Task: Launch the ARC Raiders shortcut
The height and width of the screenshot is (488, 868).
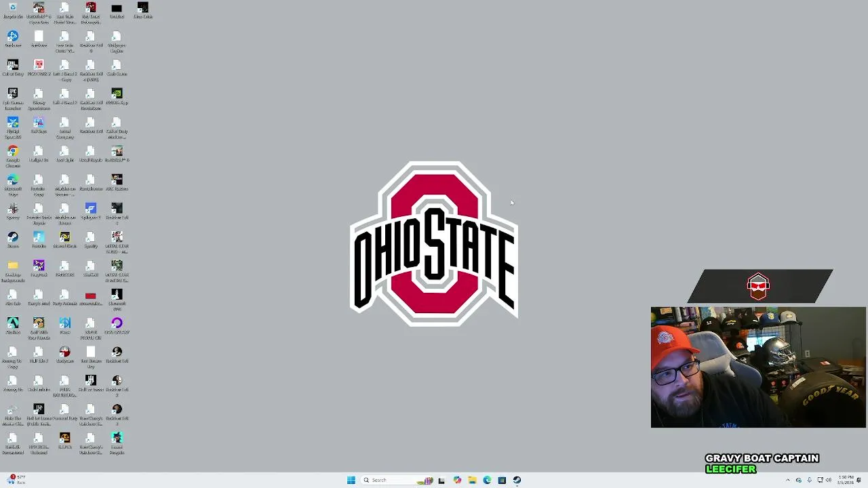Action: (117, 182)
